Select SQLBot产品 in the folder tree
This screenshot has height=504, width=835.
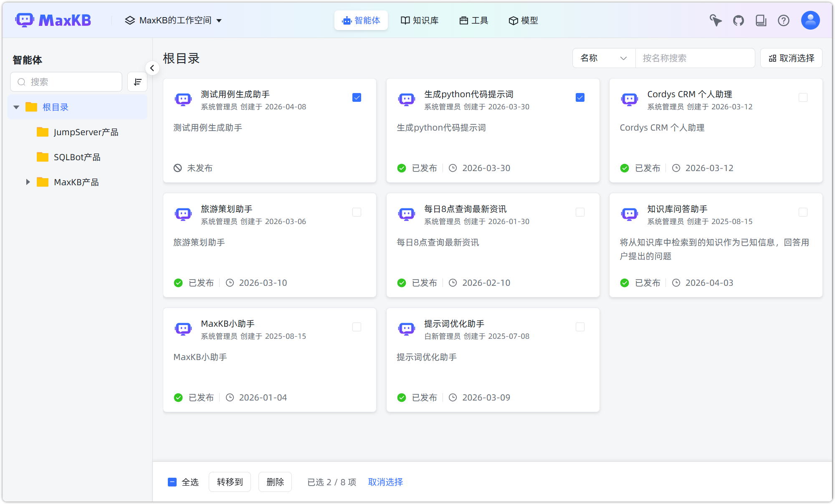point(78,157)
